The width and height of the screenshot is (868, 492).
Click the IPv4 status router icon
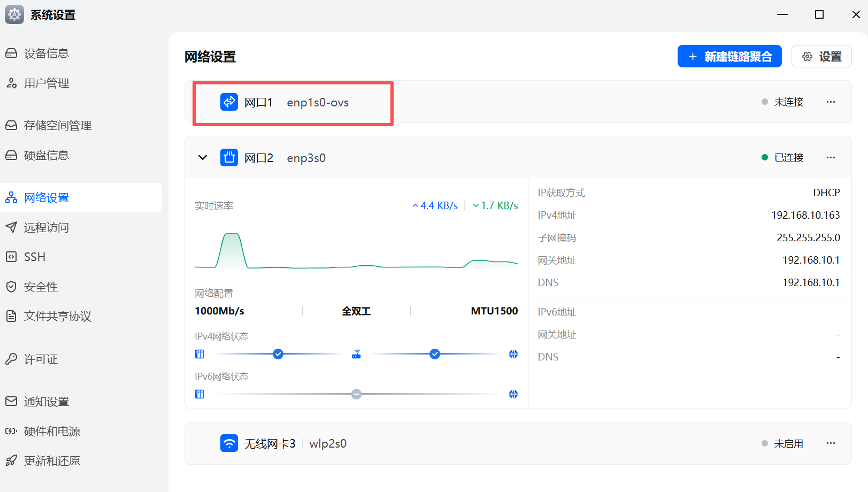pos(356,354)
